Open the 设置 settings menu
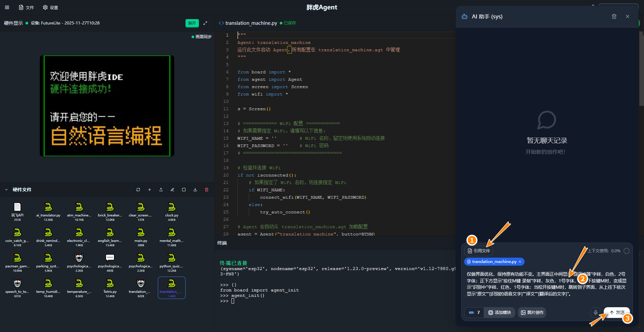 click(x=51, y=7)
